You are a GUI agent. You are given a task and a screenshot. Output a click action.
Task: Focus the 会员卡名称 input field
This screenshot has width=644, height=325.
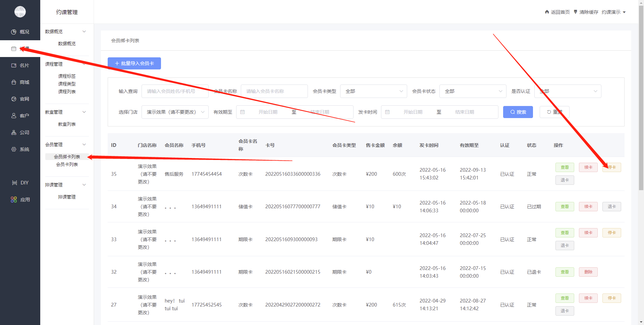click(x=274, y=91)
